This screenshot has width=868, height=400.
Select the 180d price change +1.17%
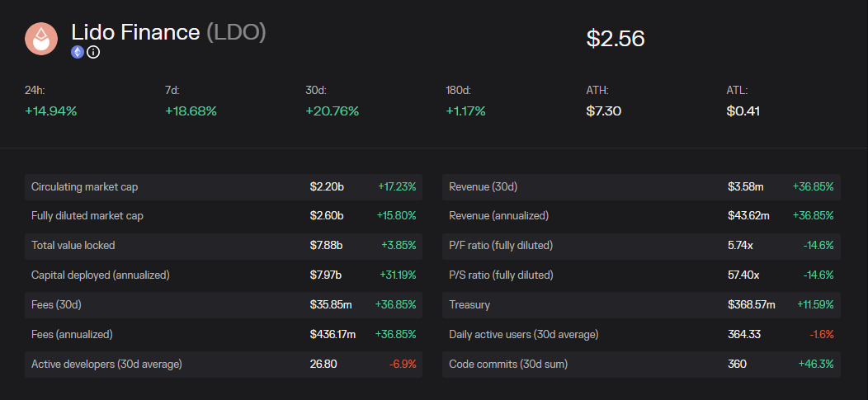(x=465, y=111)
